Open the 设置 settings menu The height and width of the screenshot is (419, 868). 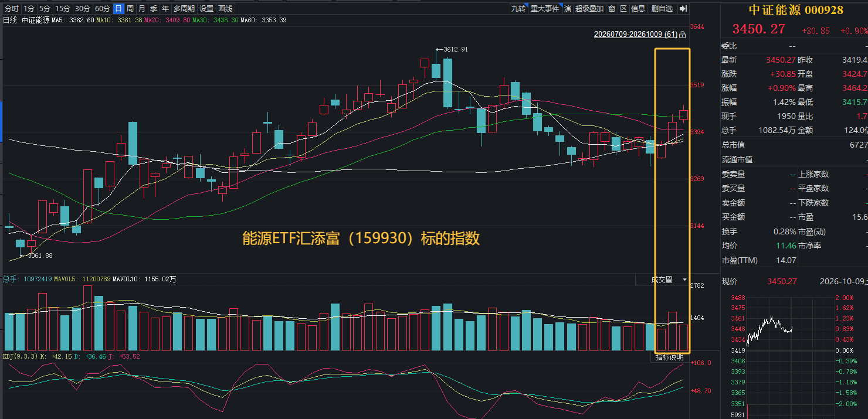[206, 9]
